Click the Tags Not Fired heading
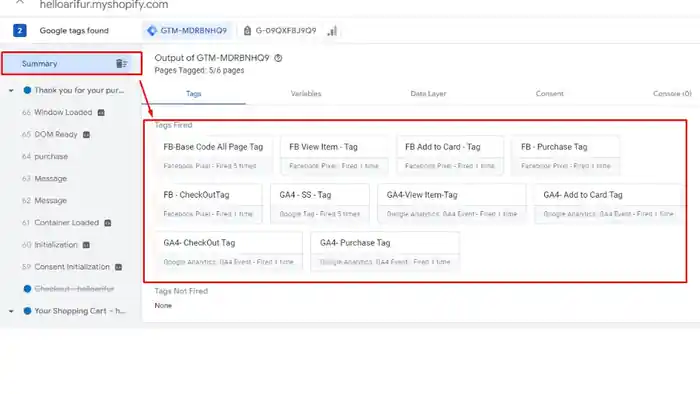Viewport: 700px width, 394px height. coord(181,291)
